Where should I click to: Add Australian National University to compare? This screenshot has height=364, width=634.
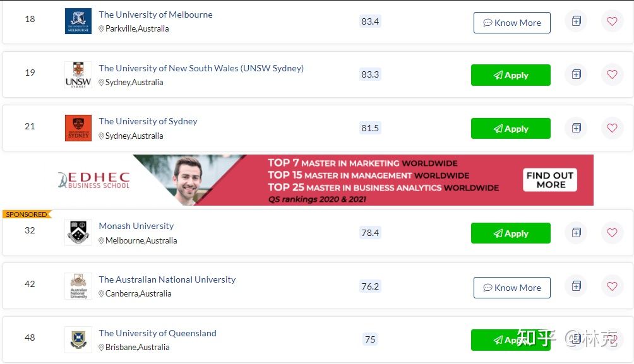point(576,286)
